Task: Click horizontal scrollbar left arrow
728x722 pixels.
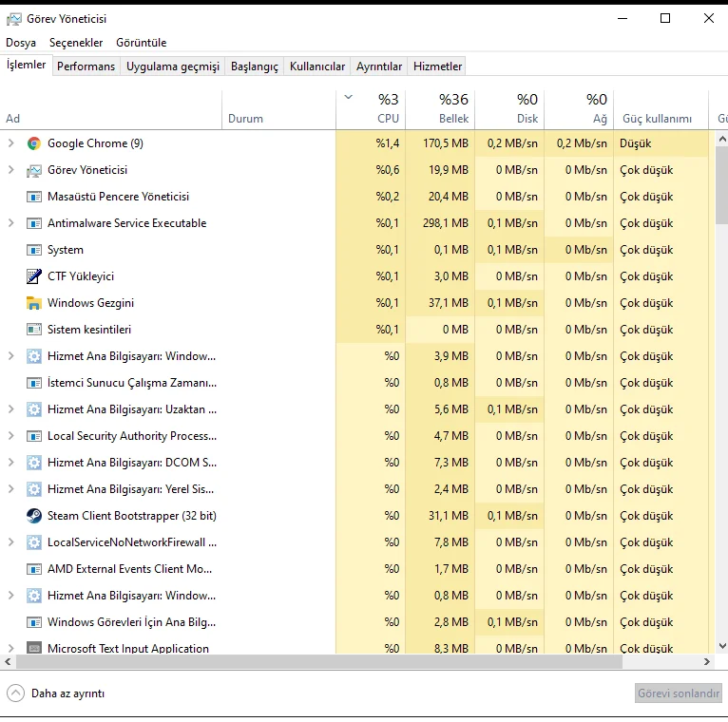Action: pyautogui.click(x=8, y=662)
